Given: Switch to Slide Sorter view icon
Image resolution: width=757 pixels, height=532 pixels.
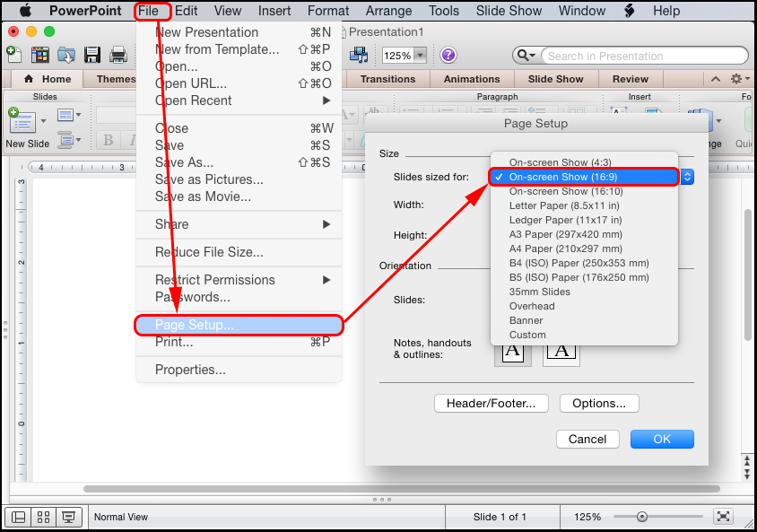Looking at the screenshot, I should (x=43, y=517).
